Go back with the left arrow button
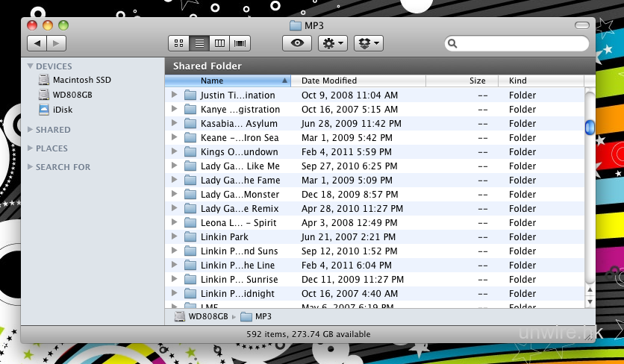 37,43
